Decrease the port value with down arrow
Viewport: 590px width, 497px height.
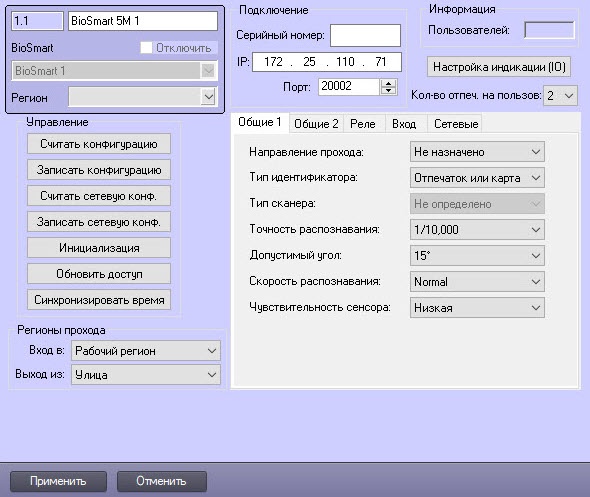(x=388, y=91)
